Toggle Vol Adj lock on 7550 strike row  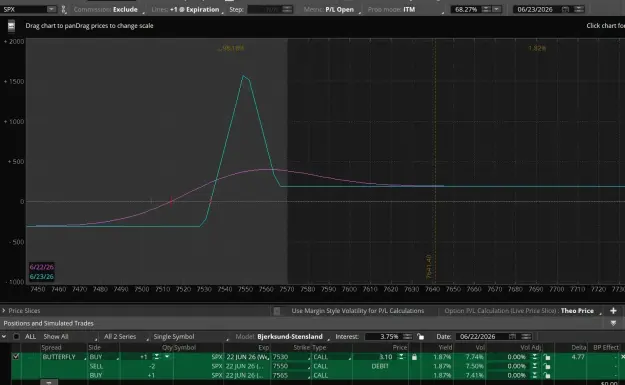(x=547, y=366)
